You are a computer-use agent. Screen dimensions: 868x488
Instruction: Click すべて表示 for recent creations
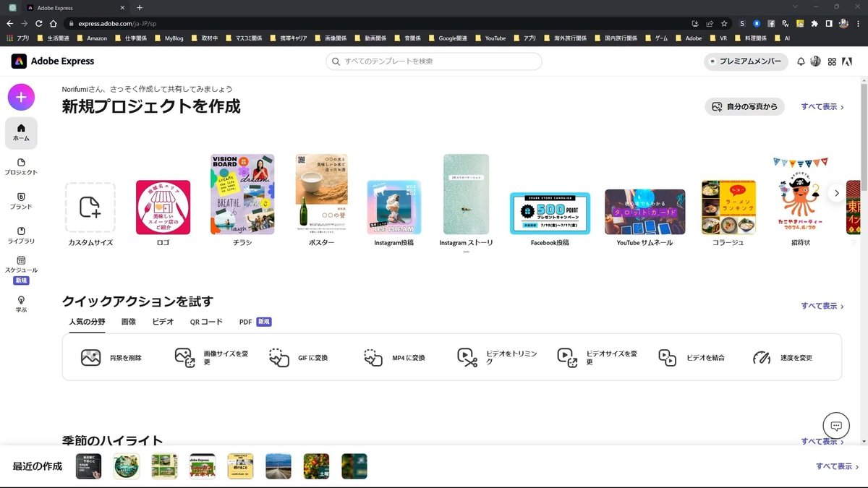pyautogui.click(x=838, y=466)
